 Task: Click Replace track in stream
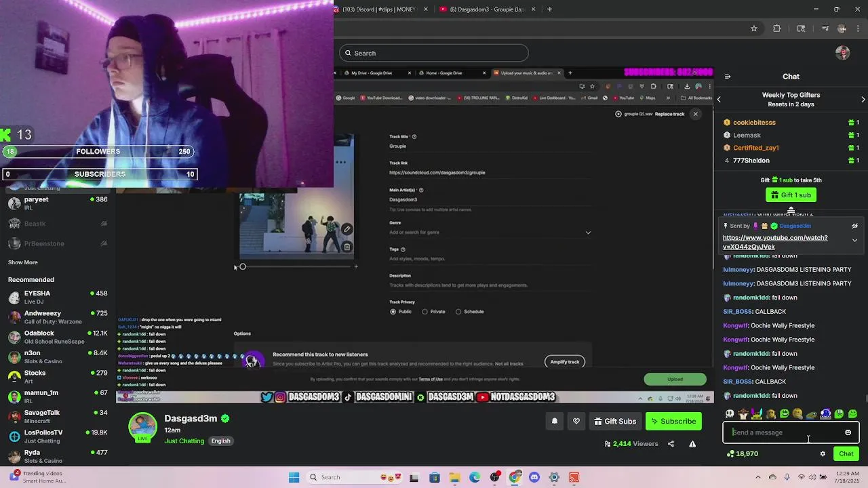[669, 114]
